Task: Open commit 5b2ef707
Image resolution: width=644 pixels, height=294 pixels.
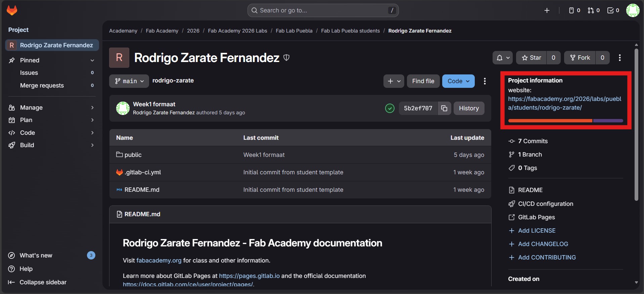Action: tap(418, 108)
